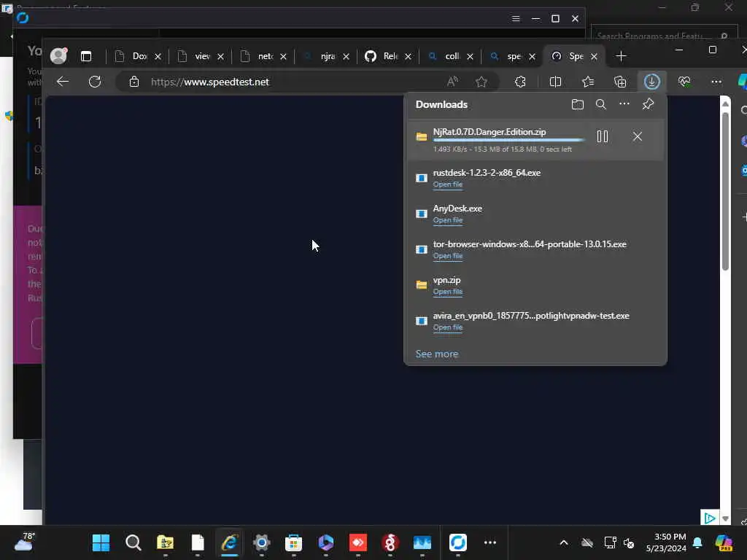Open file link under tor-browser portable exe

point(448,256)
